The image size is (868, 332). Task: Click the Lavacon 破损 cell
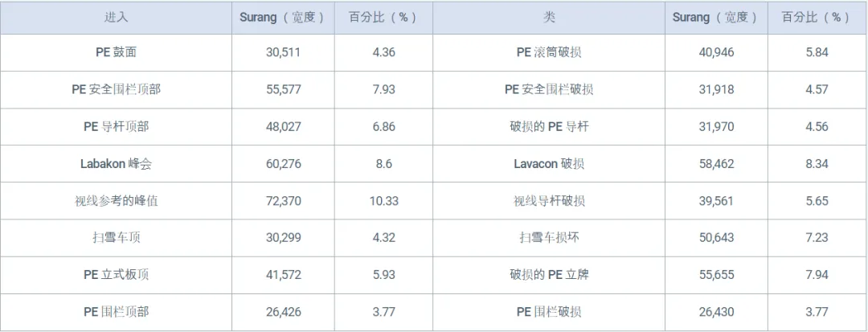tap(549, 163)
